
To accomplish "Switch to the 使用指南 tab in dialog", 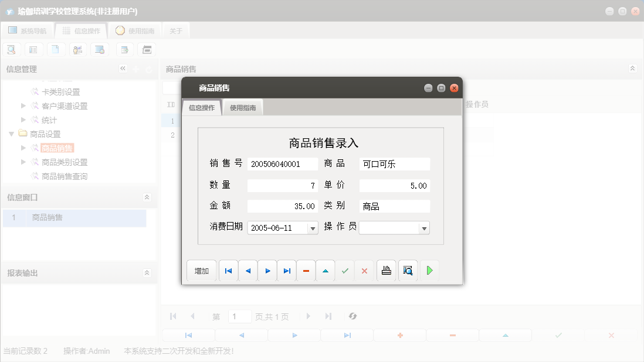I will click(242, 107).
